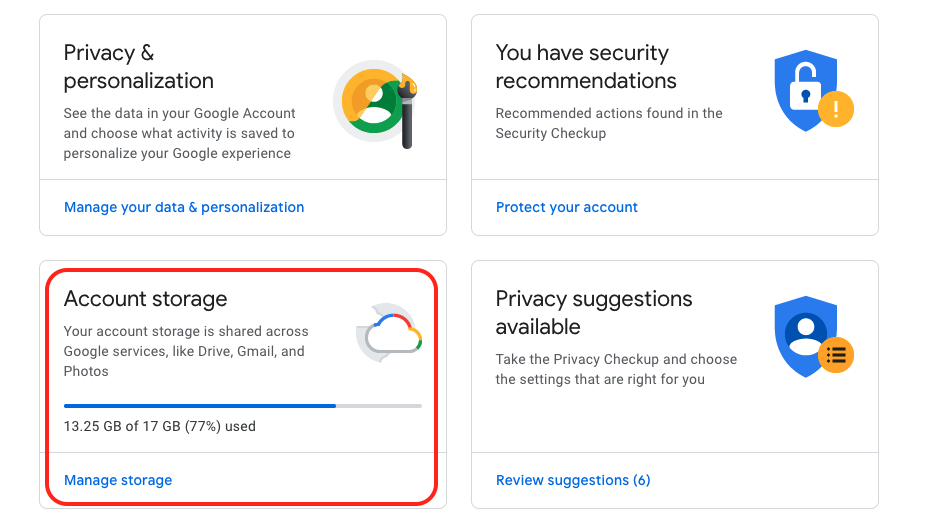Click the 13.25 GB of 17 GB used text

(x=160, y=426)
